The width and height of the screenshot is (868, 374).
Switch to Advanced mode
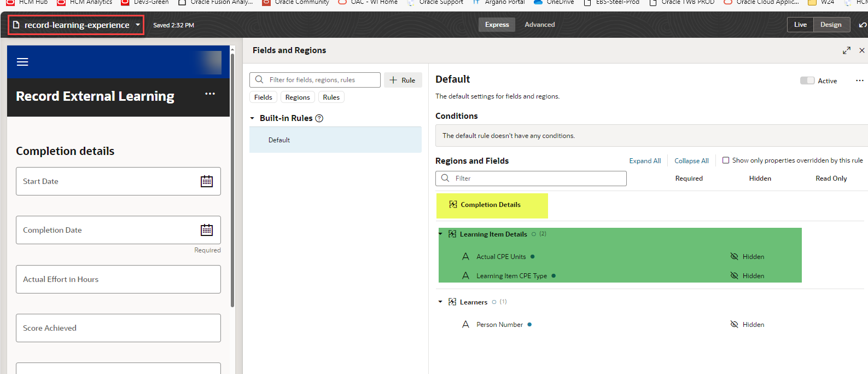click(540, 25)
